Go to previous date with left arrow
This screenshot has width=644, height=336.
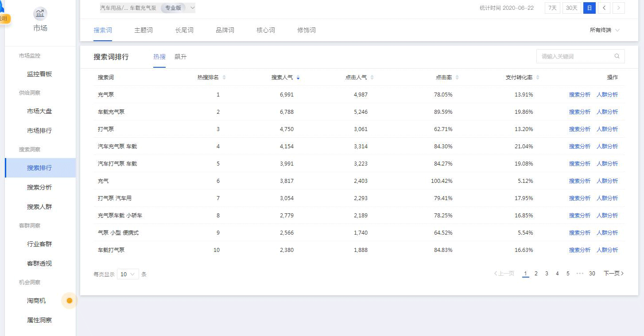[x=604, y=8]
